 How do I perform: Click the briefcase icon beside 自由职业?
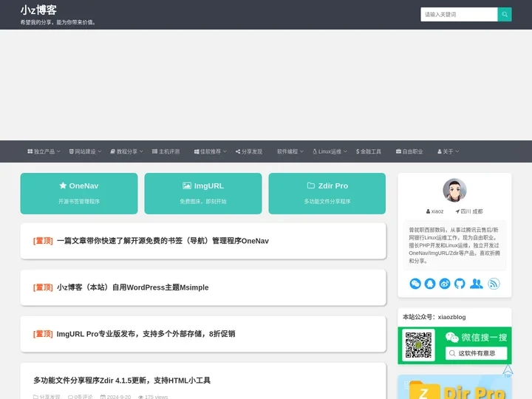pyautogui.click(x=398, y=151)
